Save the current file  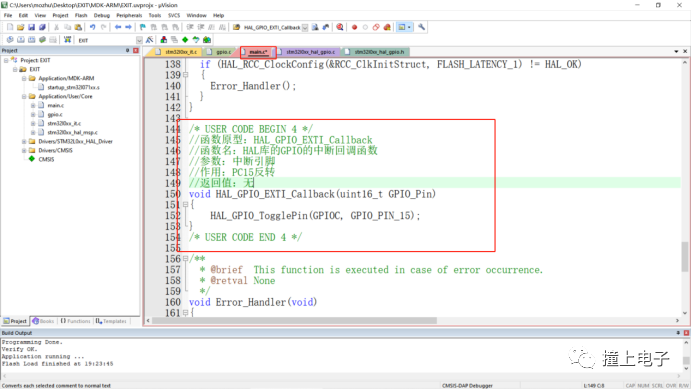coord(31,27)
